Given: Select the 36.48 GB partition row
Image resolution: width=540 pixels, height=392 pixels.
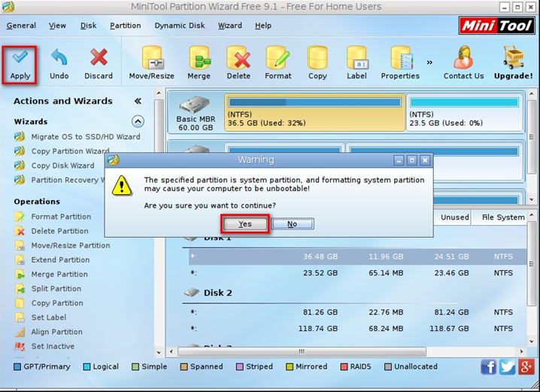Looking at the screenshot, I should pyautogui.click(x=357, y=257).
